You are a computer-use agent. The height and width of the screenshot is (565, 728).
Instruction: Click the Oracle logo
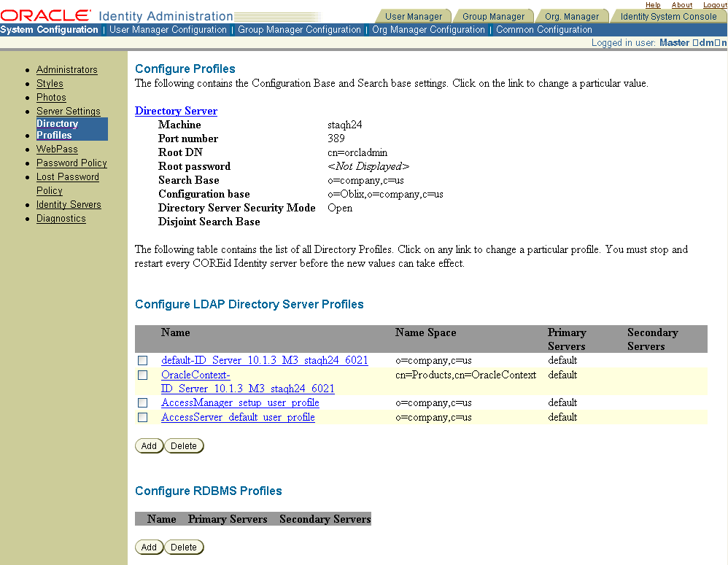(45, 15)
